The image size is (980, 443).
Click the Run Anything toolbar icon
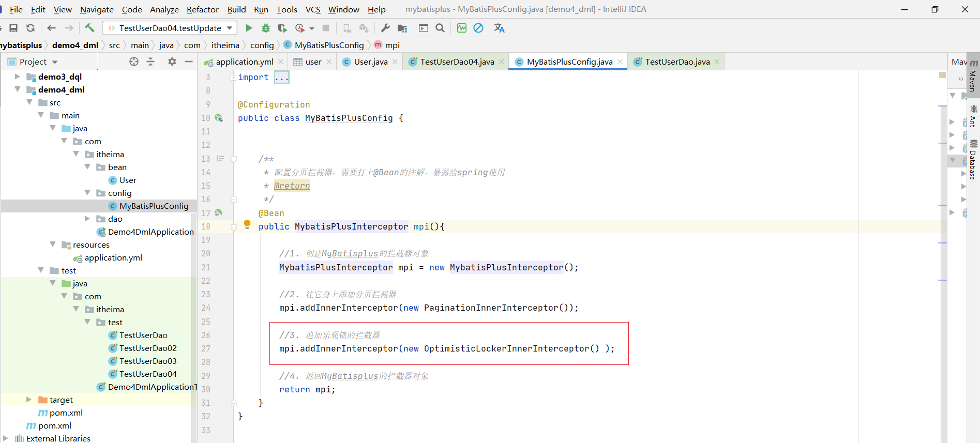pyautogui.click(x=424, y=28)
